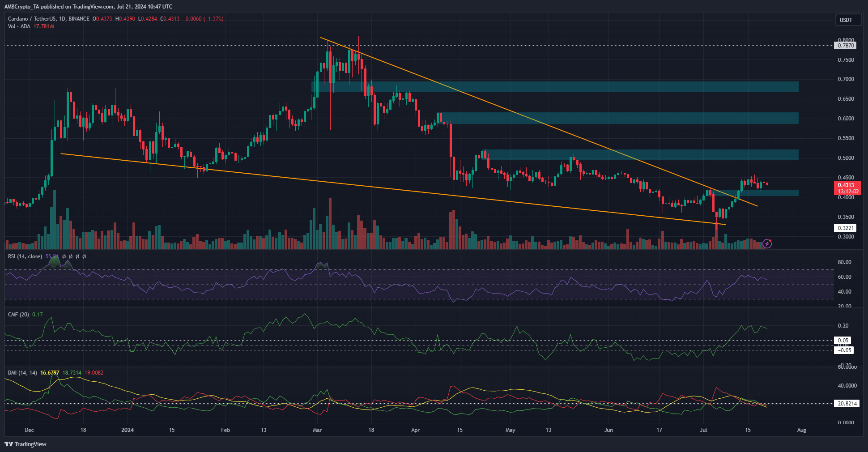The height and width of the screenshot is (452, 868).
Task: Click the 0.7500 price axis label
Action: pyautogui.click(x=846, y=60)
